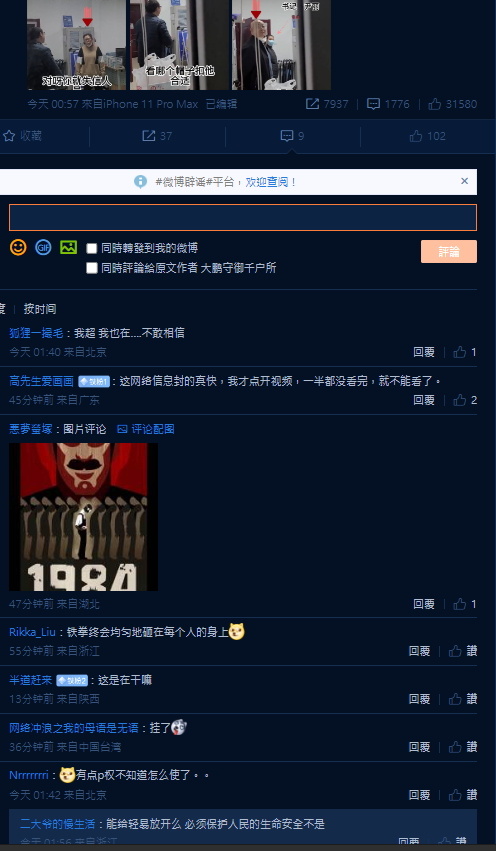The height and width of the screenshot is (851, 496).
Task: Open the 1984 comment image
Action: pos(84,517)
